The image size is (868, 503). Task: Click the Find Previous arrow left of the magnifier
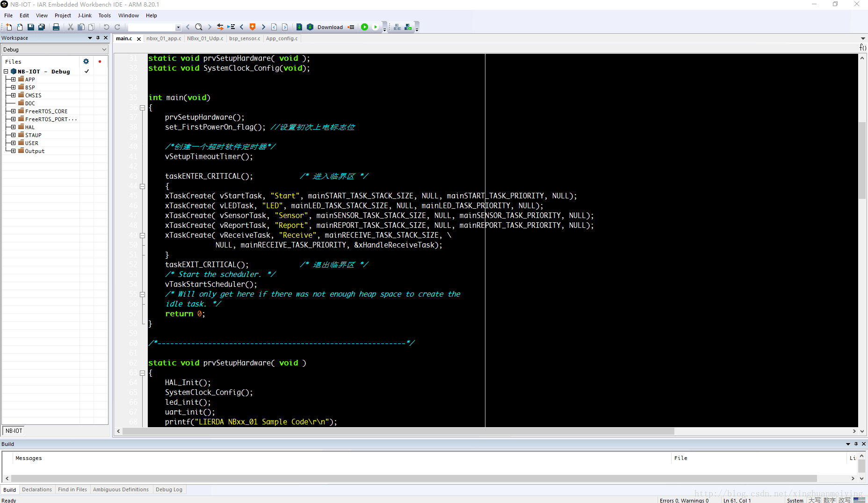[188, 27]
